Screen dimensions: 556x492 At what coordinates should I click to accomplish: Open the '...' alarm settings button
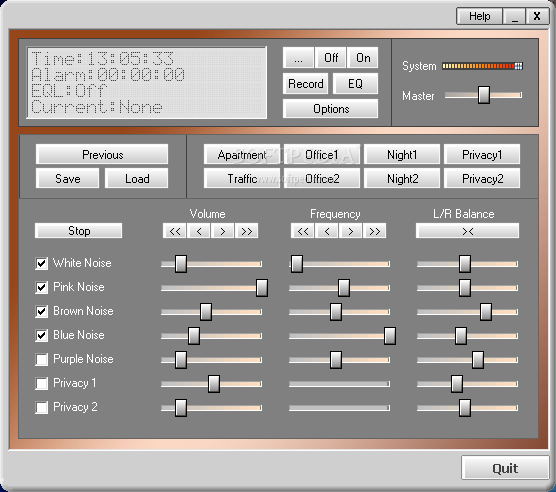[299, 58]
